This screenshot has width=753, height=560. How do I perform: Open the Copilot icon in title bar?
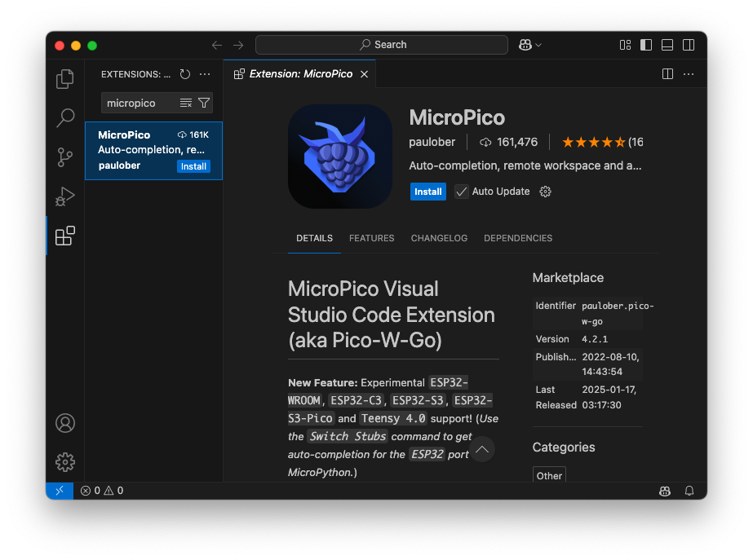(x=525, y=45)
